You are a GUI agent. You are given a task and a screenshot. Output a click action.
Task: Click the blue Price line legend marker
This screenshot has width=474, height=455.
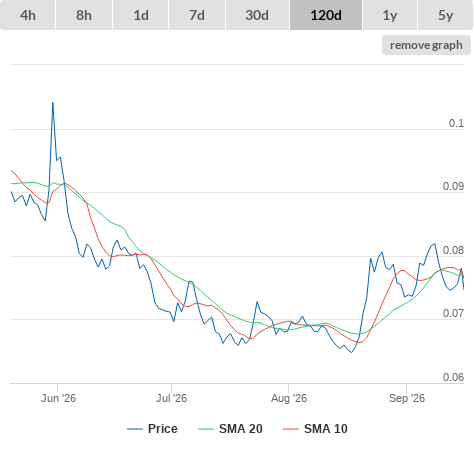click(x=135, y=429)
